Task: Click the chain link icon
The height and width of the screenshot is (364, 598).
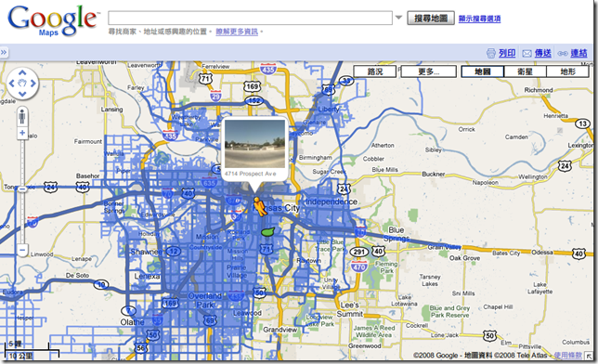Action: click(563, 54)
